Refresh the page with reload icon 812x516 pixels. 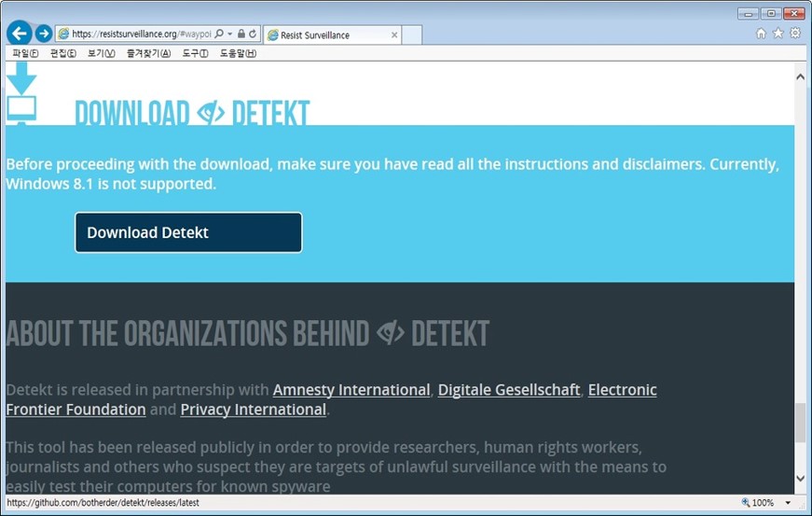point(253,34)
